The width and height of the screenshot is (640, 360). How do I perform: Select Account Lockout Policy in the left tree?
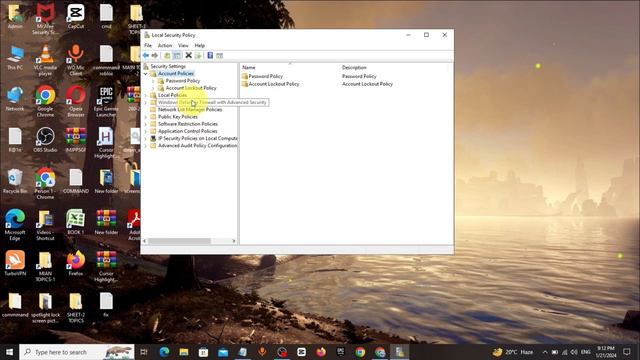pyautogui.click(x=191, y=88)
